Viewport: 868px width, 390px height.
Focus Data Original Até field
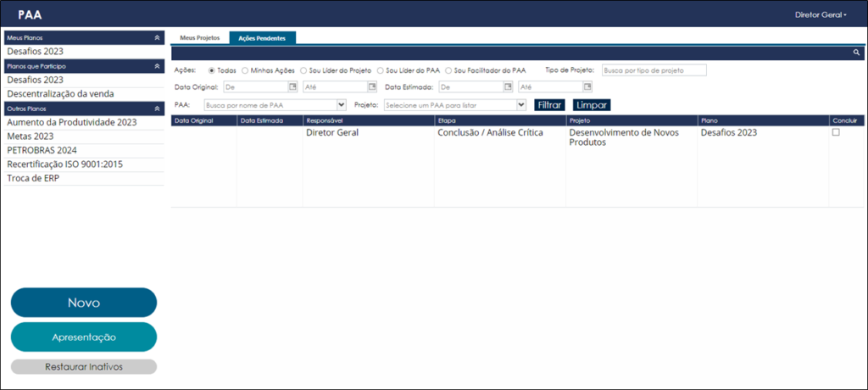335,86
